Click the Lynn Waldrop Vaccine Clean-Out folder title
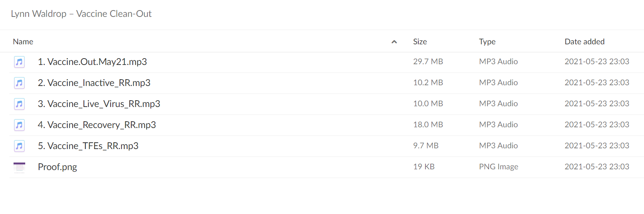Viewport: 644px width, 214px height. click(x=81, y=14)
